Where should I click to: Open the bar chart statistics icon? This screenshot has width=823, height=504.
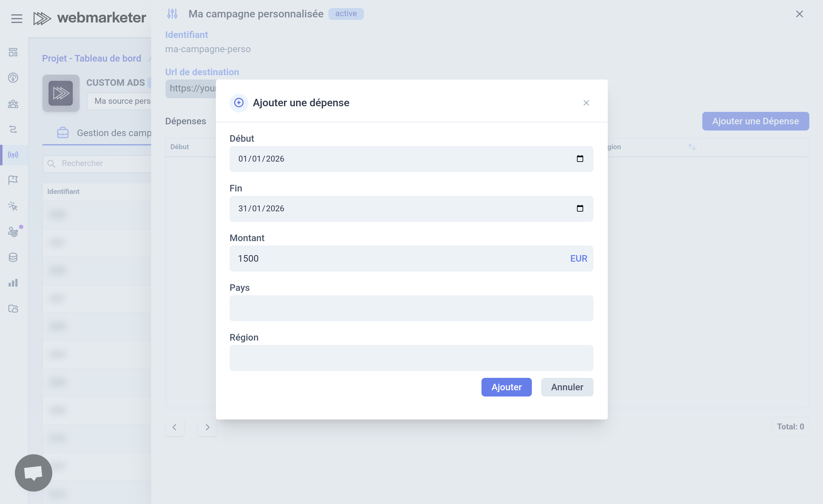pos(13,283)
